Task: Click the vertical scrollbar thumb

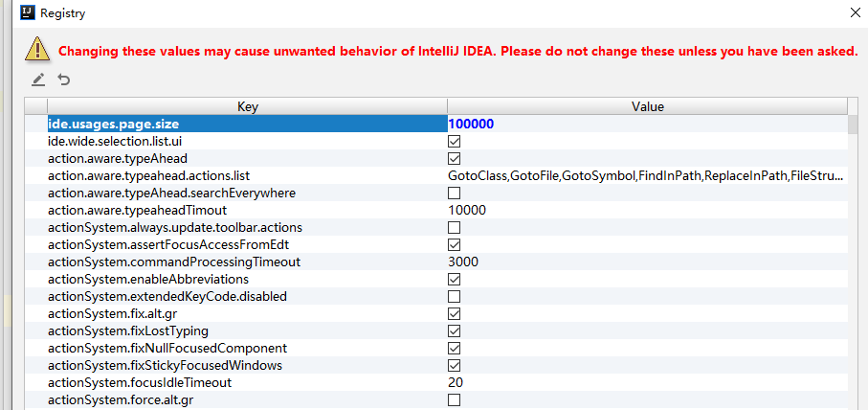Action: tap(853, 125)
